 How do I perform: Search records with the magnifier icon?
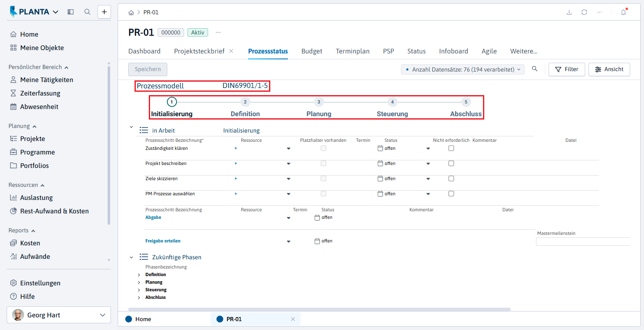[535, 69]
